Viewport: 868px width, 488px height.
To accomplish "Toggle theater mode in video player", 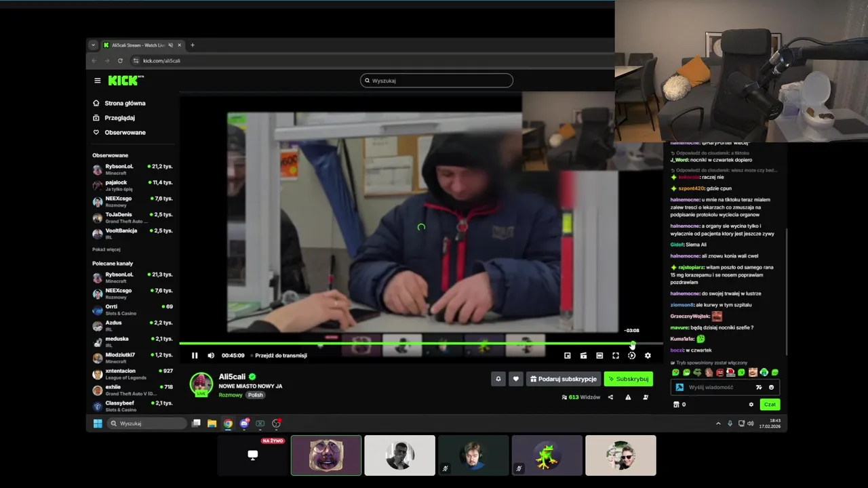I will point(599,355).
